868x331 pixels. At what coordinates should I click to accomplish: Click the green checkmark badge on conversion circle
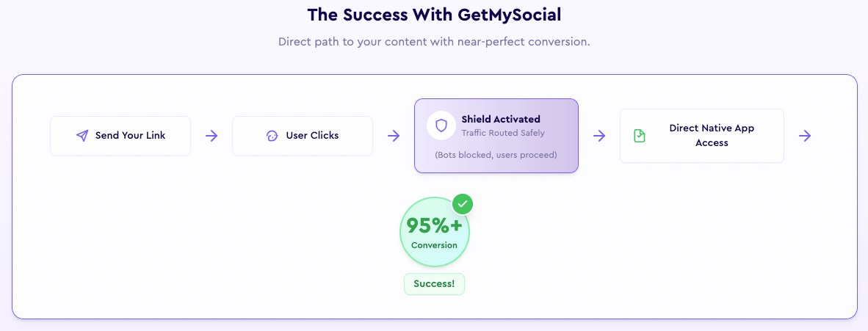point(463,203)
